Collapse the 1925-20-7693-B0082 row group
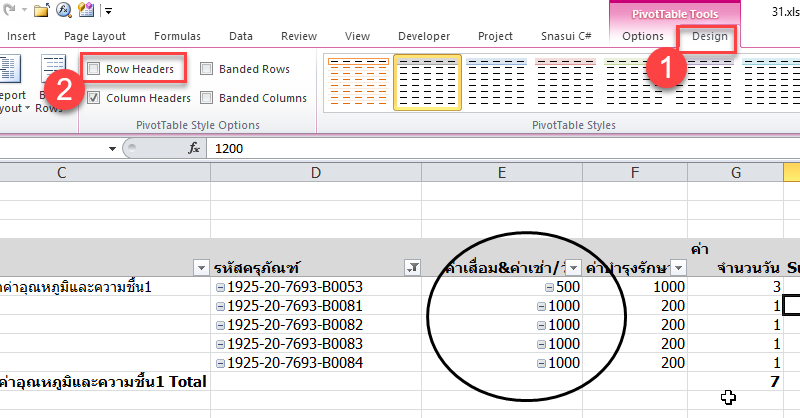 click(x=220, y=325)
